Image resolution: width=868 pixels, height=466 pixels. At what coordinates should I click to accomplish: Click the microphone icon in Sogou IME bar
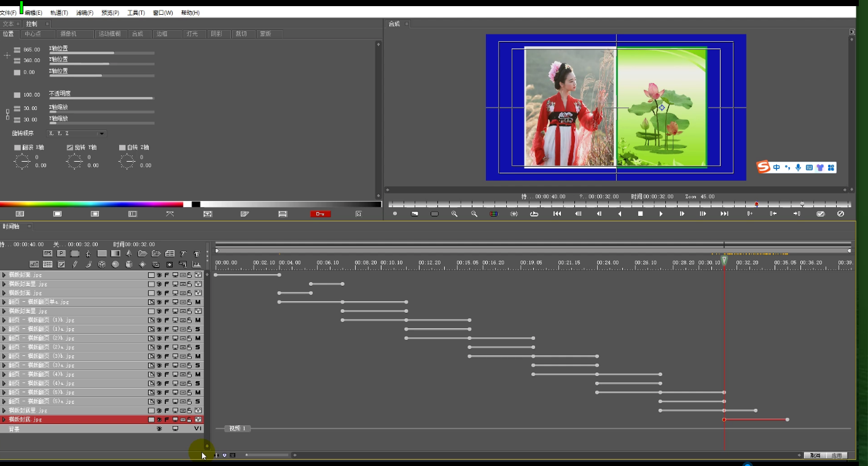click(798, 167)
